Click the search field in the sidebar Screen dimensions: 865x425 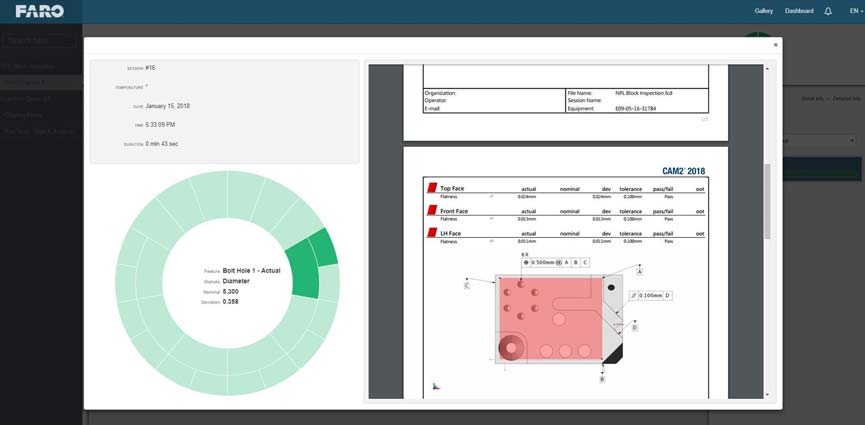pyautogui.click(x=38, y=41)
